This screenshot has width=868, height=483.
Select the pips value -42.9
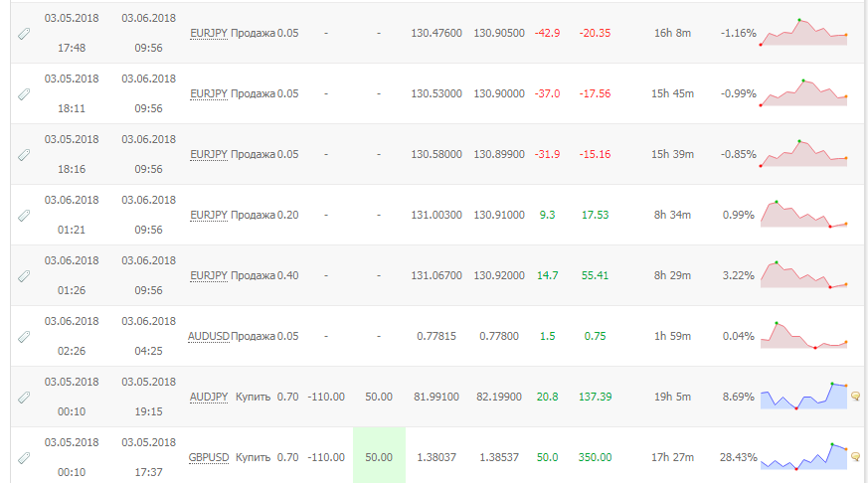tap(548, 33)
